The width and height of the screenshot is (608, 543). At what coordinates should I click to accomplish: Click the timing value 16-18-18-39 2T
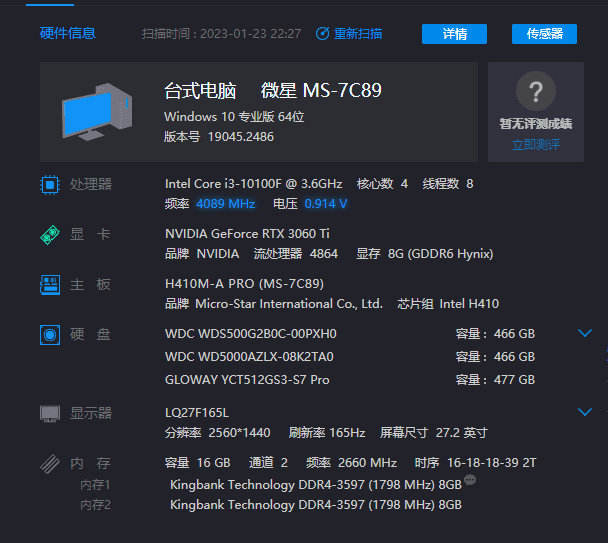tap(492, 463)
